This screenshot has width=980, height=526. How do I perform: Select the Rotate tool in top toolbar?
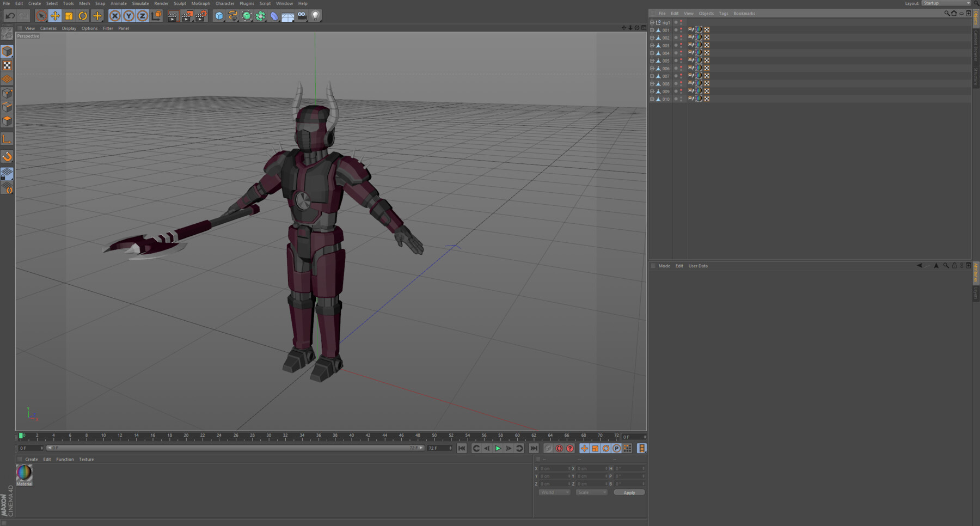tap(83, 16)
